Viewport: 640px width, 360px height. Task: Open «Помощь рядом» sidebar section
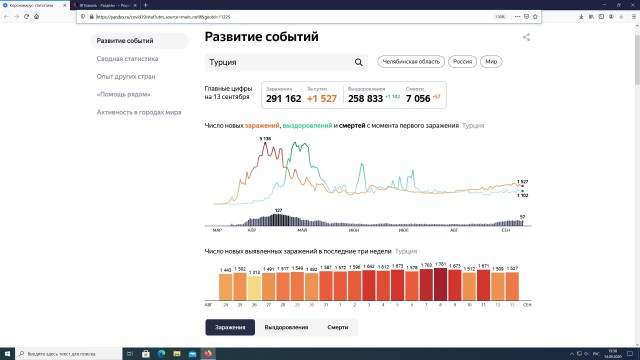point(123,94)
